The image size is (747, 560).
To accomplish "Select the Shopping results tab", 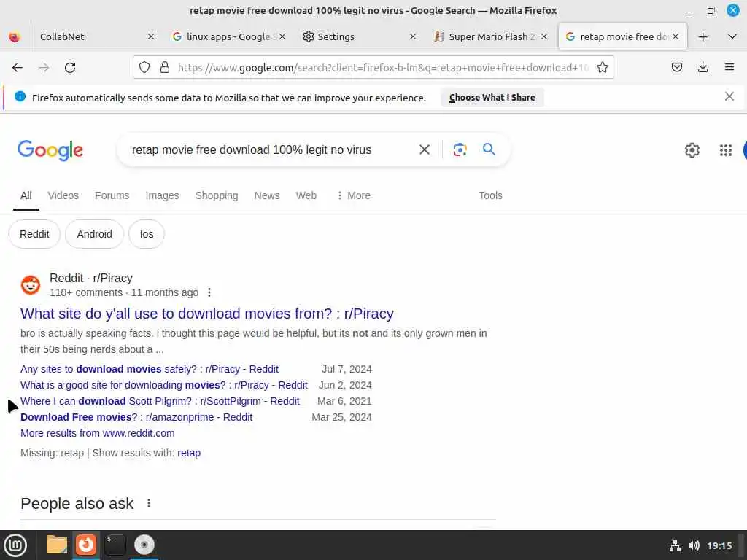I will [x=216, y=195].
